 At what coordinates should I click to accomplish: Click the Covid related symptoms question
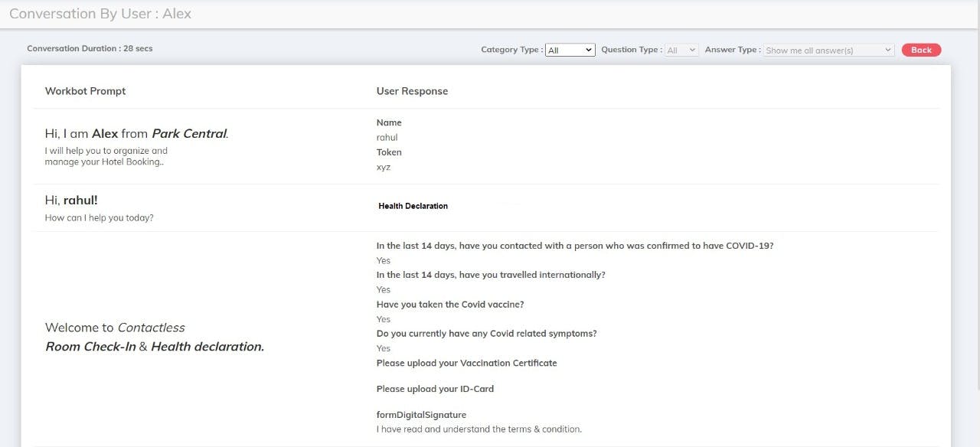pyautogui.click(x=486, y=334)
